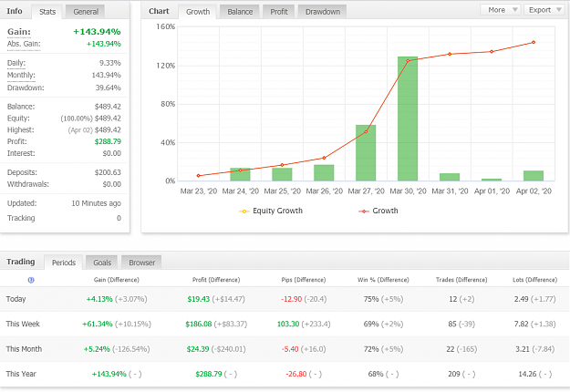Viewport: 570px width, 392px height.
Task: Click the This Year row label
Action: (x=21, y=374)
